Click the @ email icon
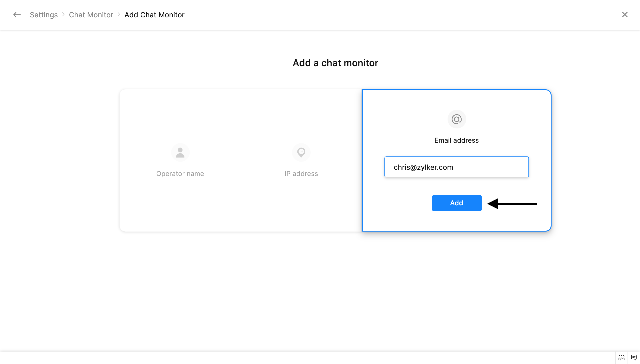This screenshot has height=364, width=640. tap(456, 119)
